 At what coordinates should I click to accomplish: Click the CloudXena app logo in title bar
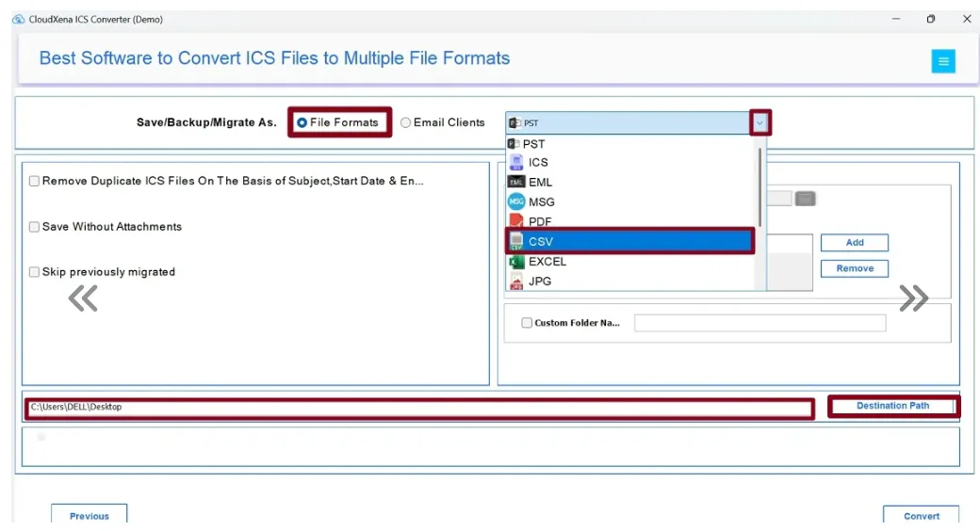pyautogui.click(x=18, y=20)
